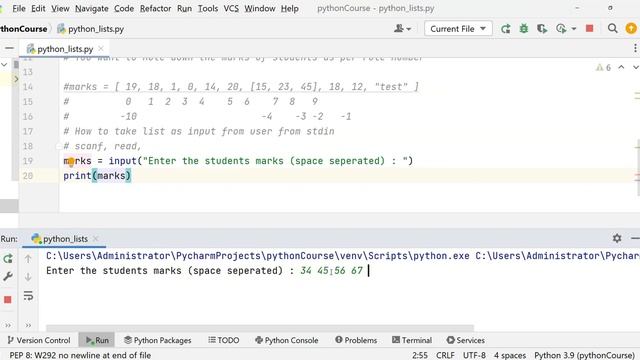Open the View menu
The height and width of the screenshot is (360, 640).
point(60,8)
